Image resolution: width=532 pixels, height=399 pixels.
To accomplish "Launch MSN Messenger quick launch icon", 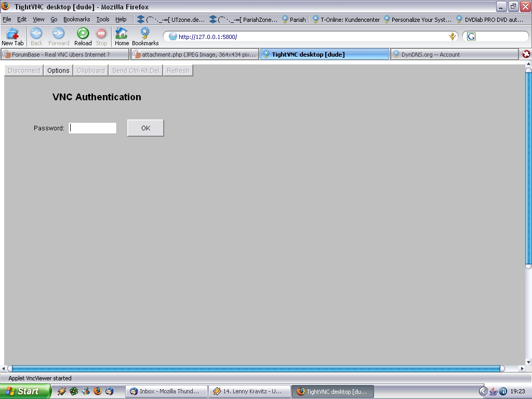I will click(86, 391).
